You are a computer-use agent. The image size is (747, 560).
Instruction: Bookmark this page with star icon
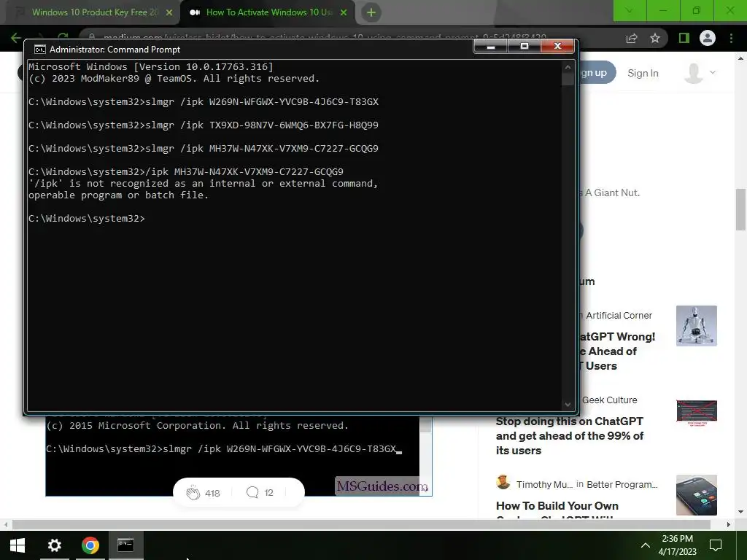(x=656, y=38)
